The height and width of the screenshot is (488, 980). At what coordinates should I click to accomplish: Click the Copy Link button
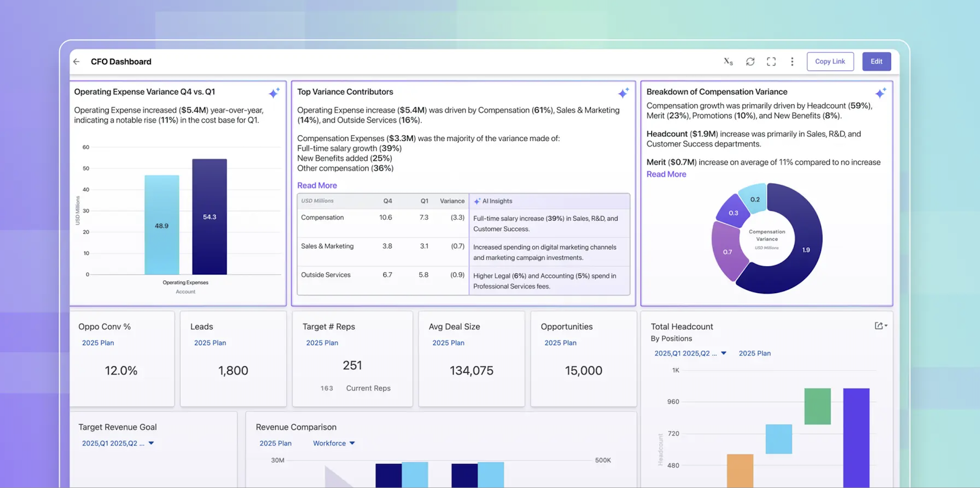coord(830,61)
